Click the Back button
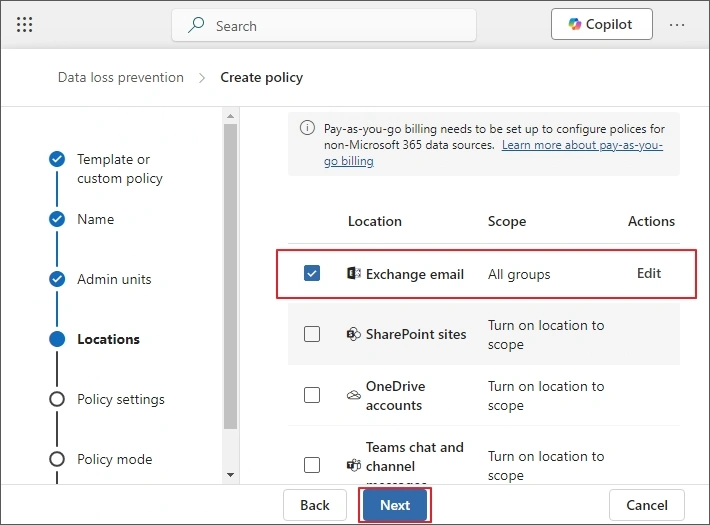The width and height of the screenshot is (710, 525). click(x=315, y=505)
